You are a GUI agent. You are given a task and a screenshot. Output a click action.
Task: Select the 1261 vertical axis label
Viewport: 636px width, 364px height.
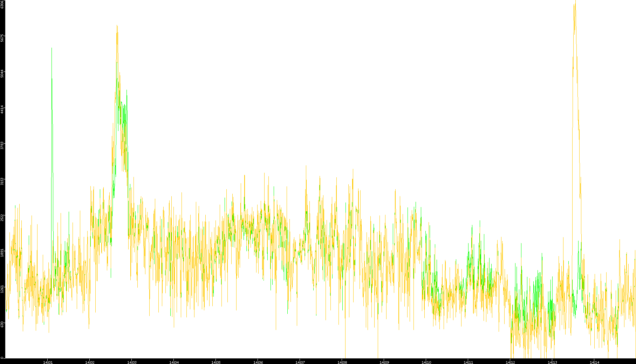pos(2,289)
